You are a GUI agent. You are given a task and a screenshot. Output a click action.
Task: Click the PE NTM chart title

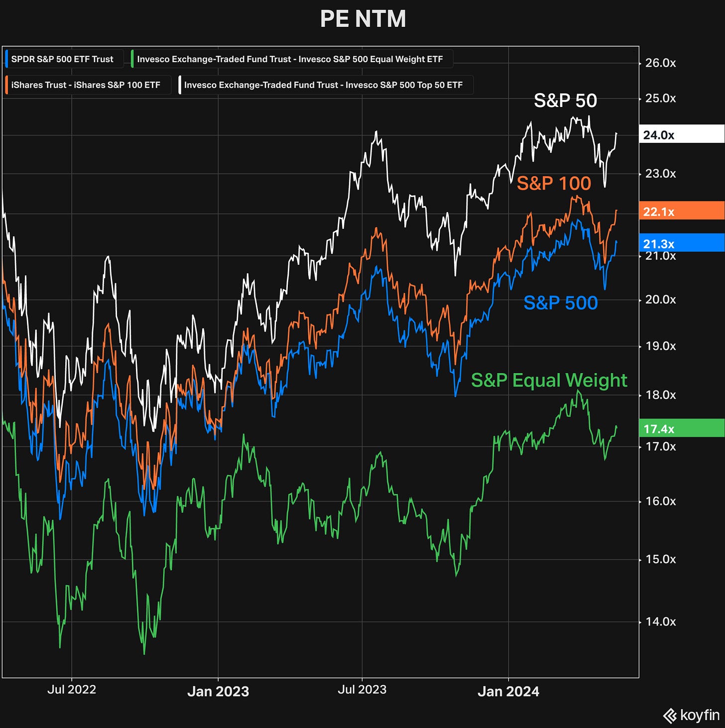(x=363, y=19)
